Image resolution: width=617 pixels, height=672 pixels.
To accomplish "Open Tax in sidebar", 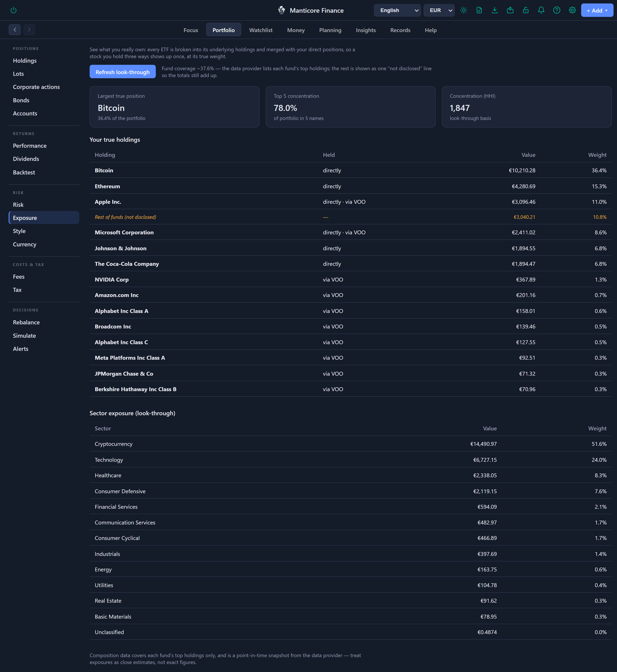I will [x=44, y=290].
